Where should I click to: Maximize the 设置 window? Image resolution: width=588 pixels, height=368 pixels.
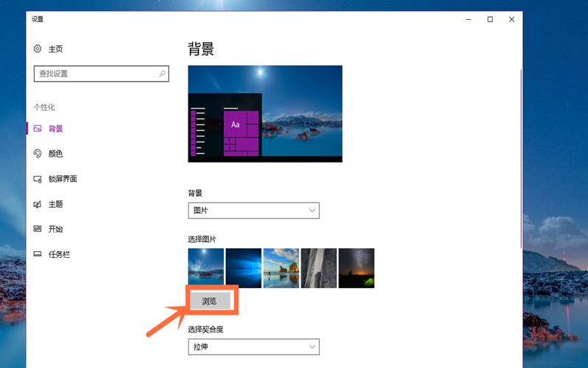(x=490, y=19)
